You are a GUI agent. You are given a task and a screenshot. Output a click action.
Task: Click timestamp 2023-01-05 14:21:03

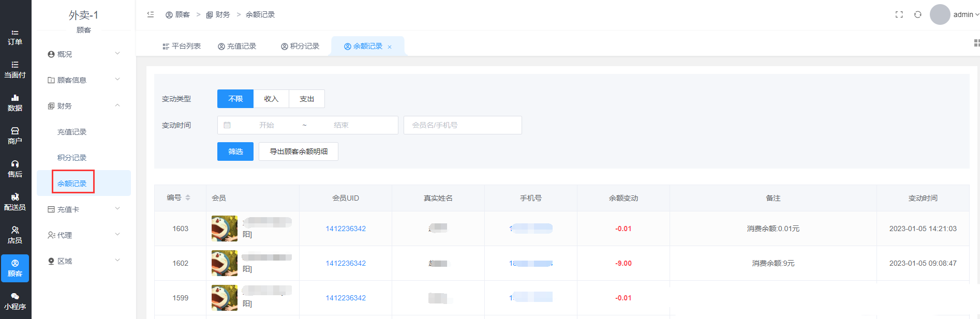923,229
